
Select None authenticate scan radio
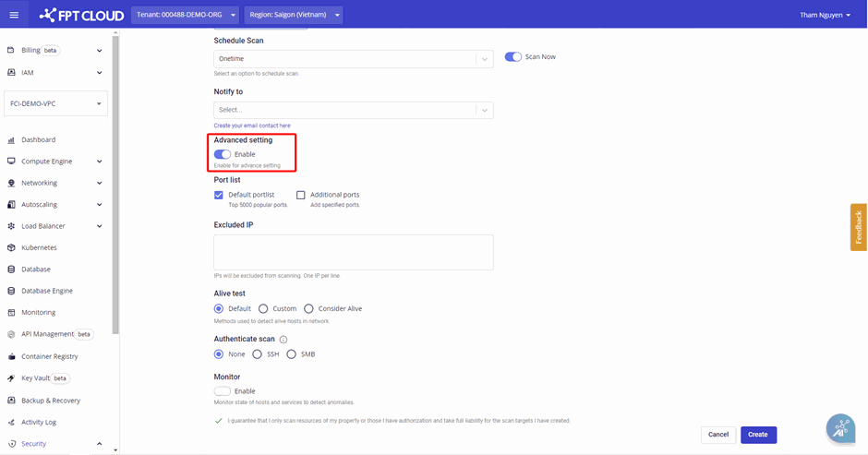coord(219,354)
